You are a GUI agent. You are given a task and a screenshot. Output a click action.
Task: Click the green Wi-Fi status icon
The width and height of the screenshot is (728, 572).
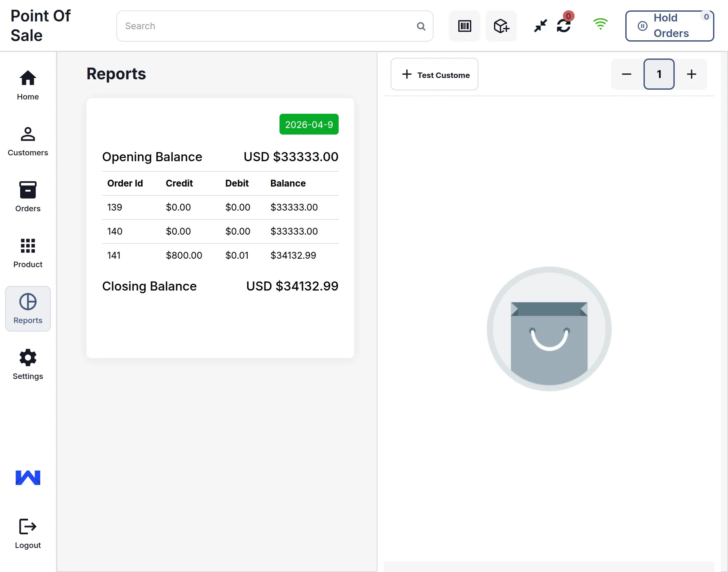tap(600, 24)
